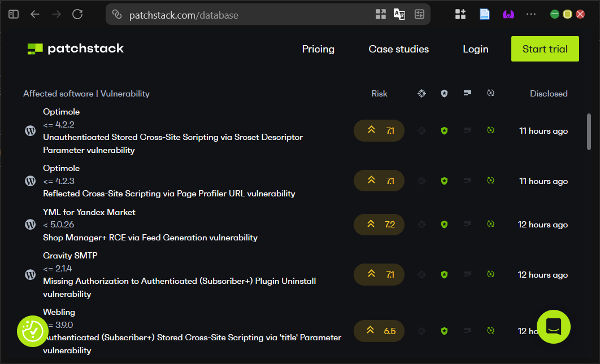The height and width of the screenshot is (364, 600).
Task: Click the 7.2 risk badge
Action: tap(379, 225)
